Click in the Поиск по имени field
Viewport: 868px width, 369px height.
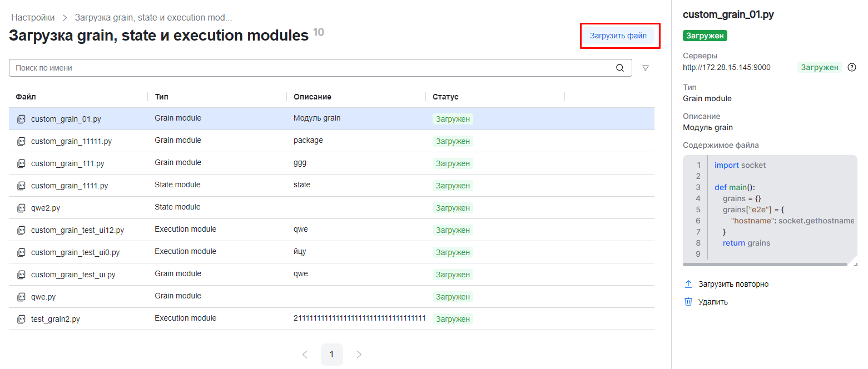311,68
